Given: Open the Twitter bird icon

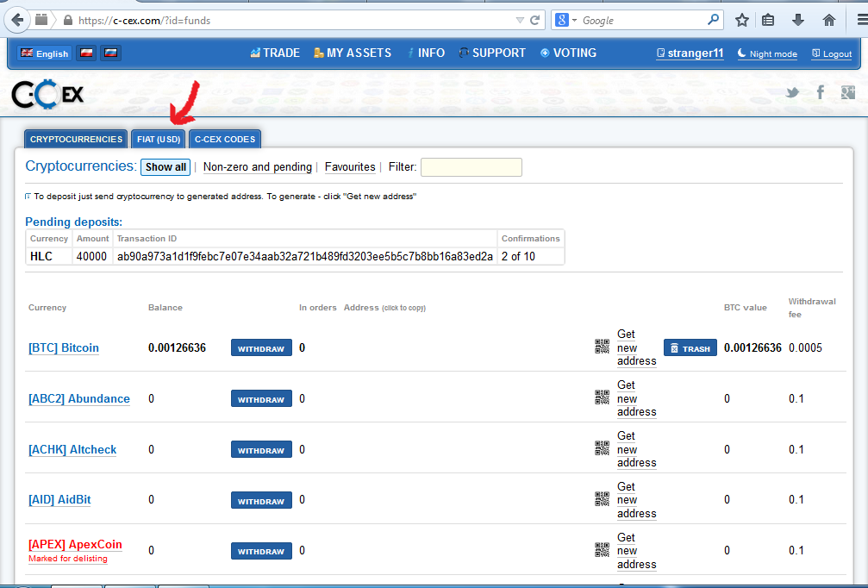Looking at the screenshot, I should tap(792, 92).
